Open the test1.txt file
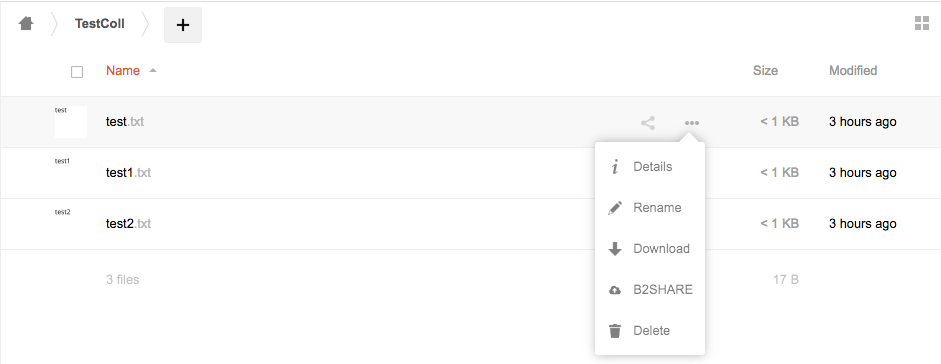The image size is (941, 364). (x=128, y=173)
